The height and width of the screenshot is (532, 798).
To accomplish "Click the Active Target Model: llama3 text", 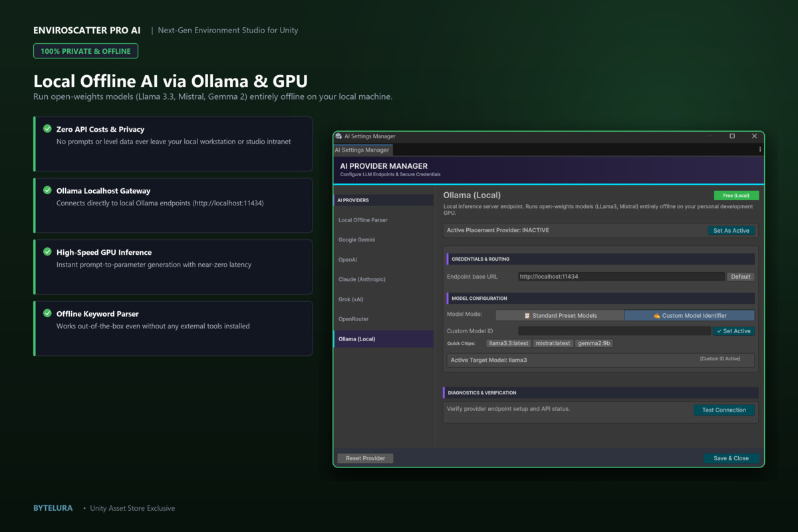I will point(489,360).
